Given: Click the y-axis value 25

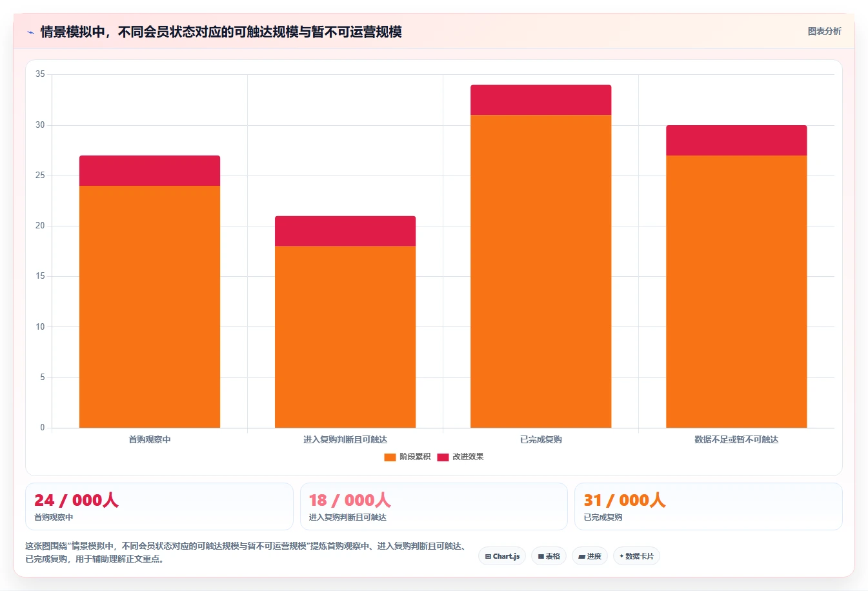Looking at the screenshot, I should click(x=40, y=175).
